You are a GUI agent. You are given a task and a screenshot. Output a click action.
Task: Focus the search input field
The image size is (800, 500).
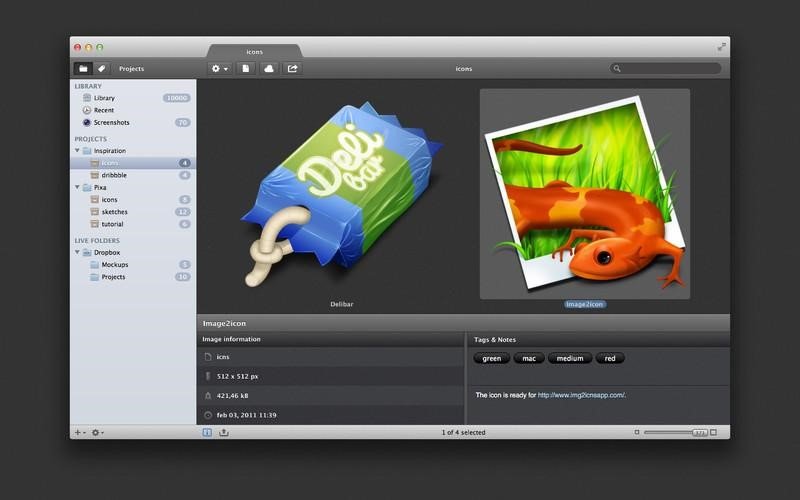[666, 68]
